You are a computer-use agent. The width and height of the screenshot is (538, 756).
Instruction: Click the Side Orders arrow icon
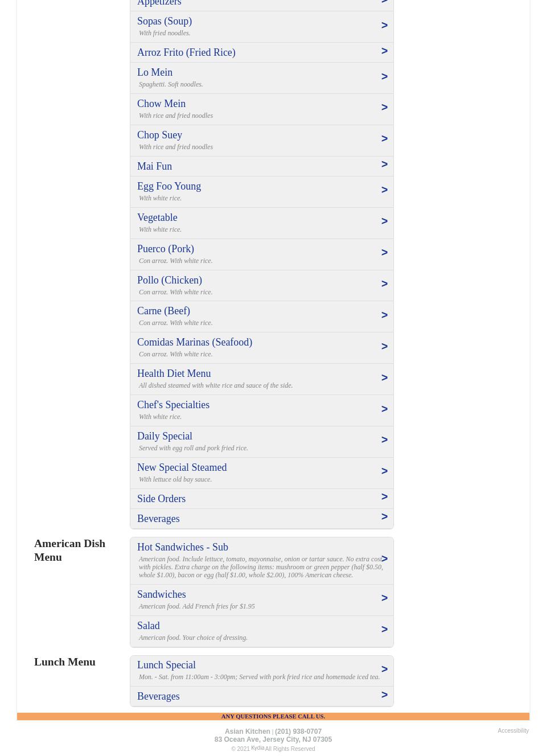[384, 496]
